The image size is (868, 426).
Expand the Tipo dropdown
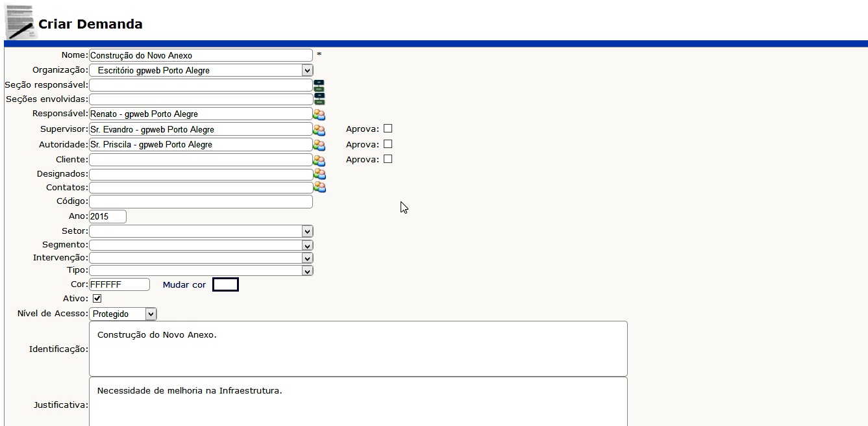click(x=201, y=271)
